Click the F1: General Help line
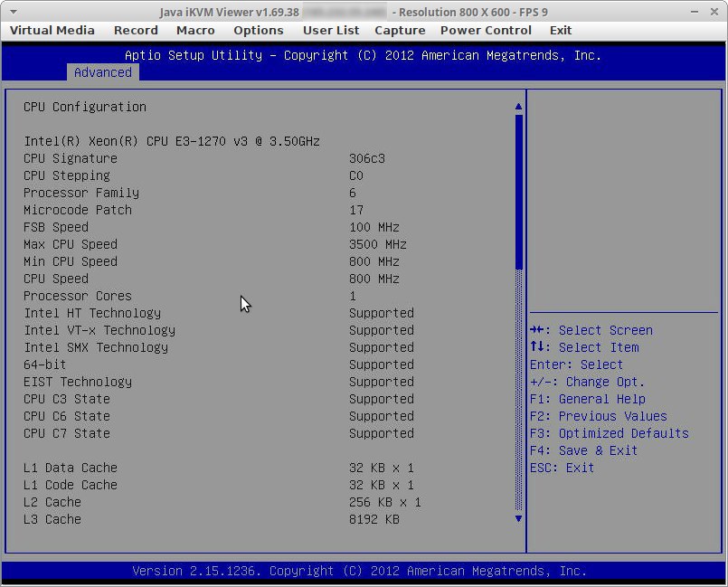The image size is (728, 587). click(587, 399)
